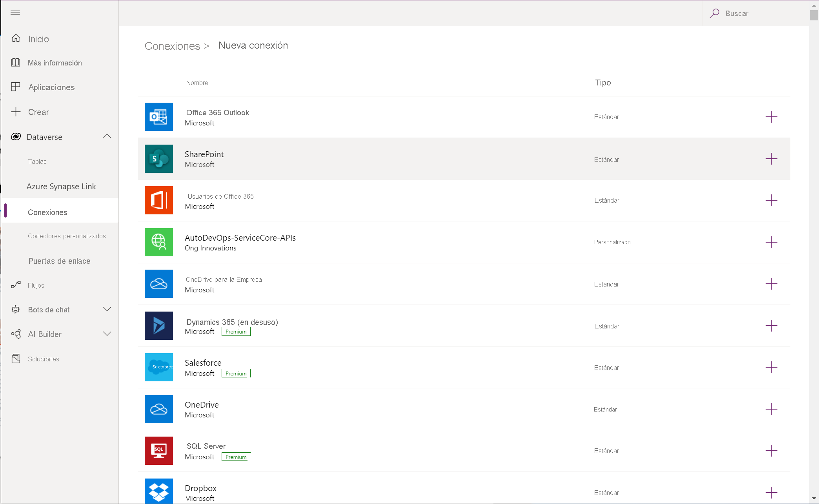Select the Usuarios de Office 365 connector icon
819x504 pixels.
point(158,200)
